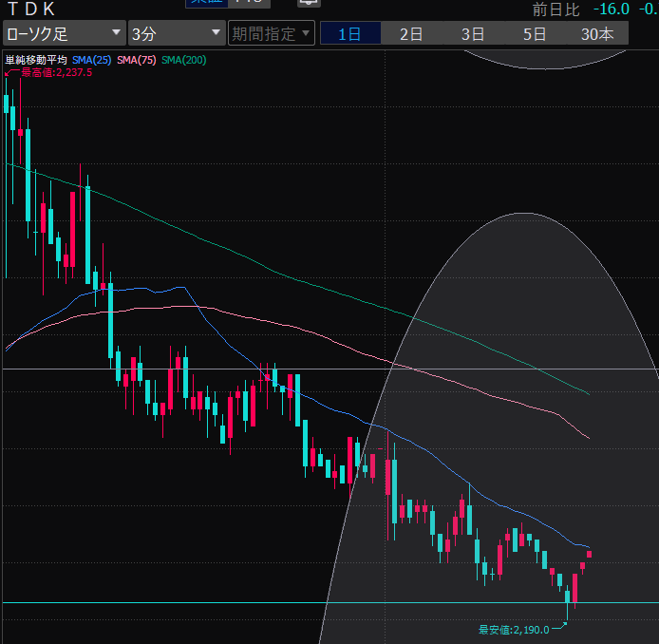Switch to the 3日 range tab

[473, 34]
